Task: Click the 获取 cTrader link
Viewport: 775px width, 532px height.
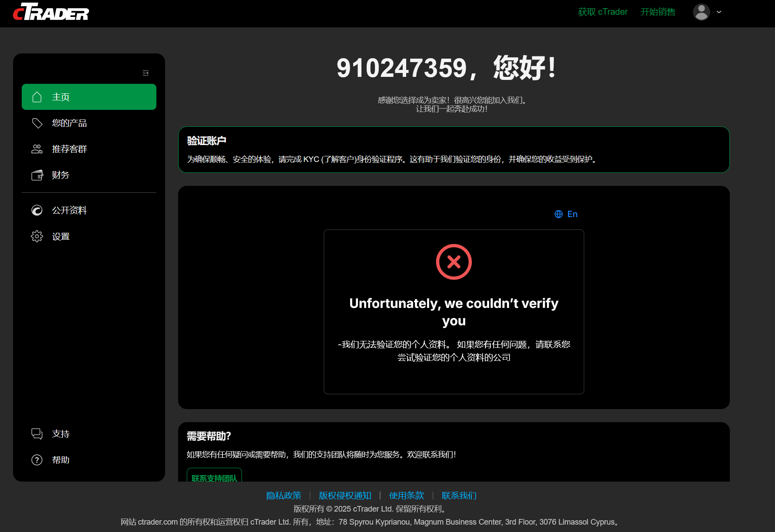Action: coord(603,12)
